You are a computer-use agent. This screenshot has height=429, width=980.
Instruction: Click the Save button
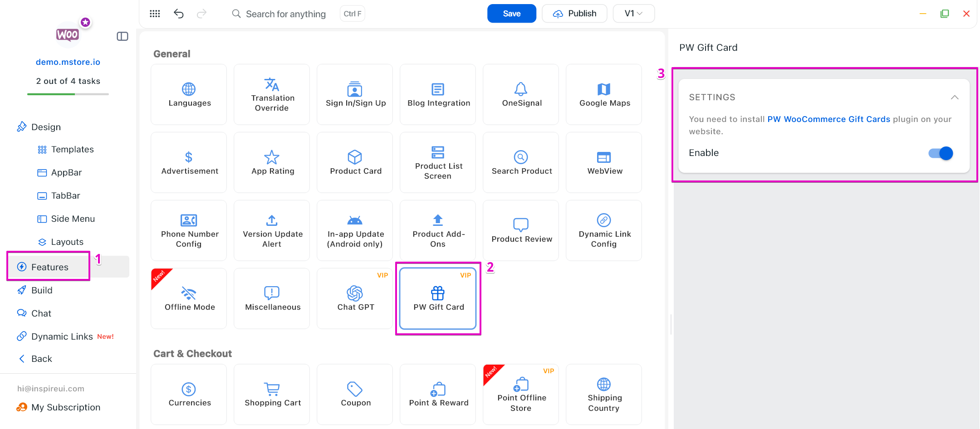coord(511,14)
